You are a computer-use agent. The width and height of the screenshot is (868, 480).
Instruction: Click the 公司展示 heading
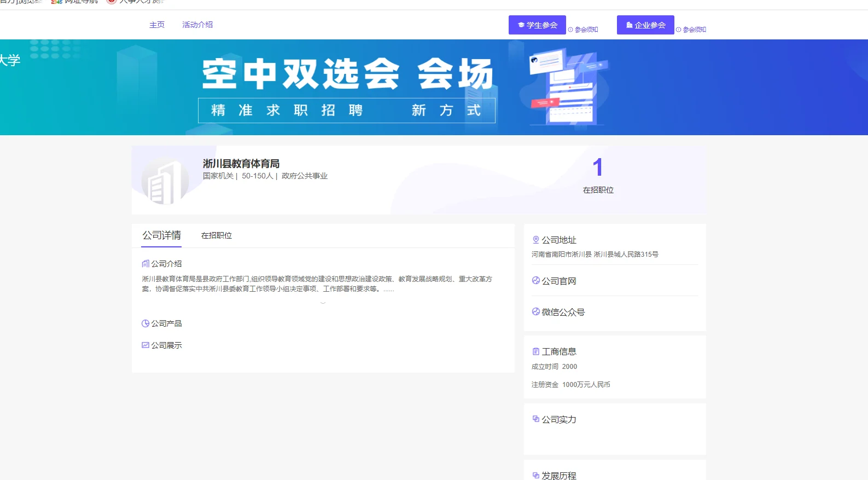tap(166, 345)
